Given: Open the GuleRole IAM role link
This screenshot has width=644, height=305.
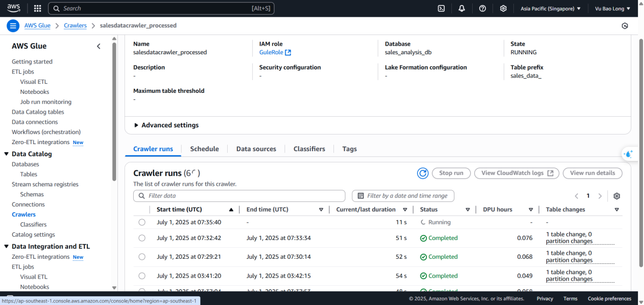Looking at the screenshot, I should click(275, 52).
